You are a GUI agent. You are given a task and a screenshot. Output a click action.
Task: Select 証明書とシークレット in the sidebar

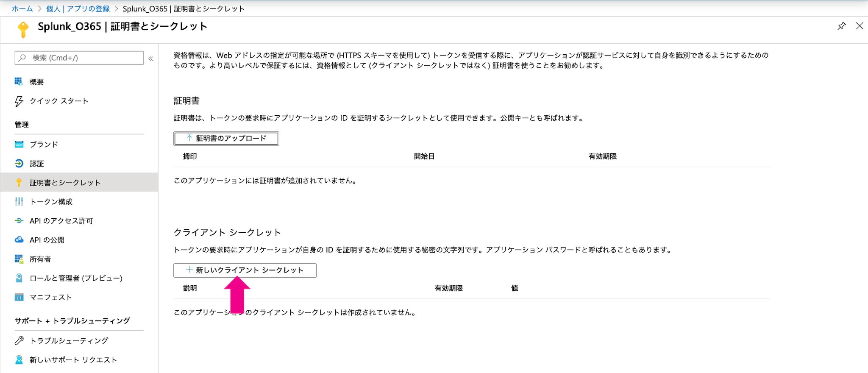tap(79, 182)
